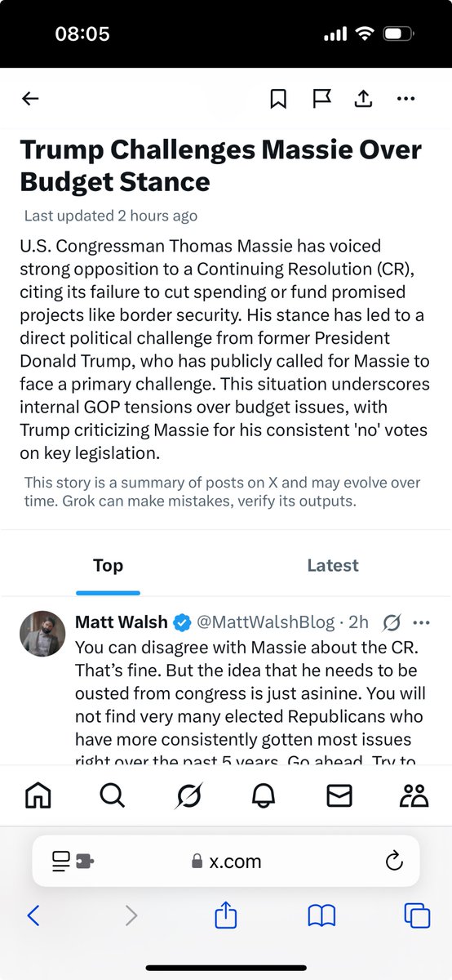452x980 pixels.
Task: Tap the flag report icon
Action: [321, 99]
